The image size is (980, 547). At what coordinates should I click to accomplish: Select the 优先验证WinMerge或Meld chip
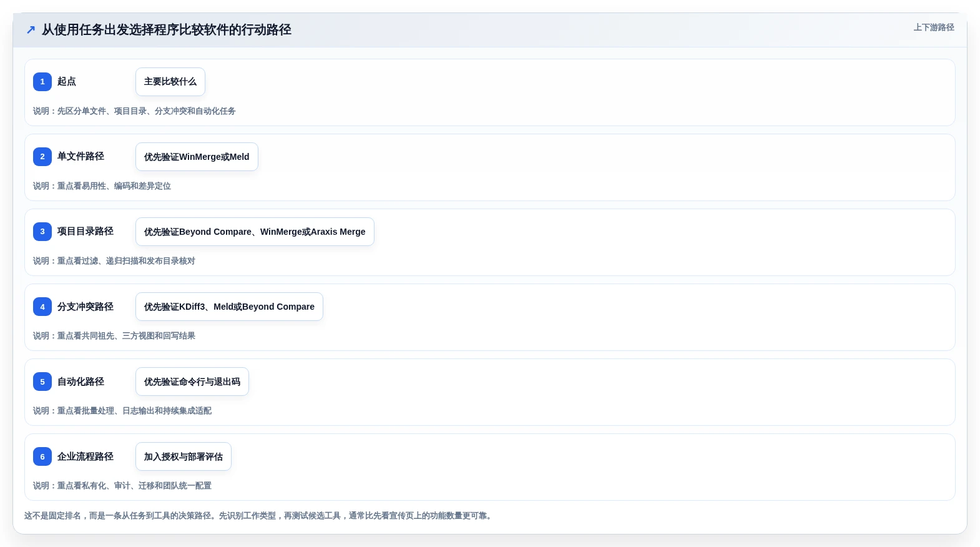(x=197, y=157)
